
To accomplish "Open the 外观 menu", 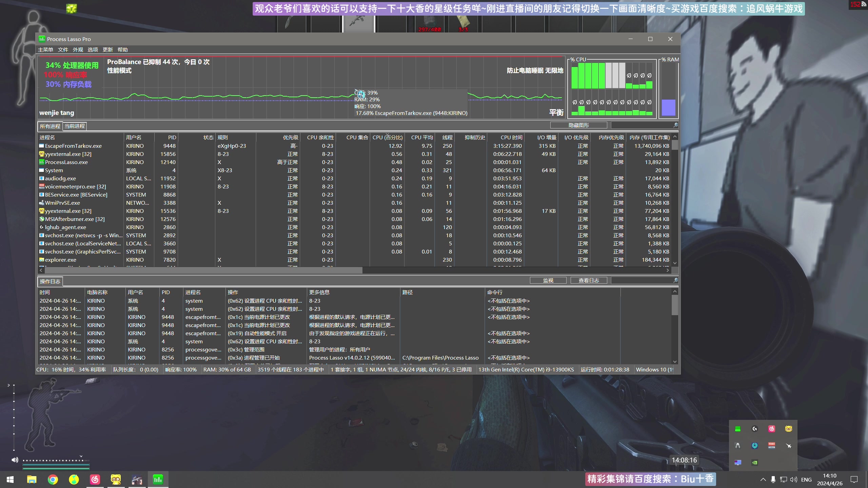I will coord(78,50).
